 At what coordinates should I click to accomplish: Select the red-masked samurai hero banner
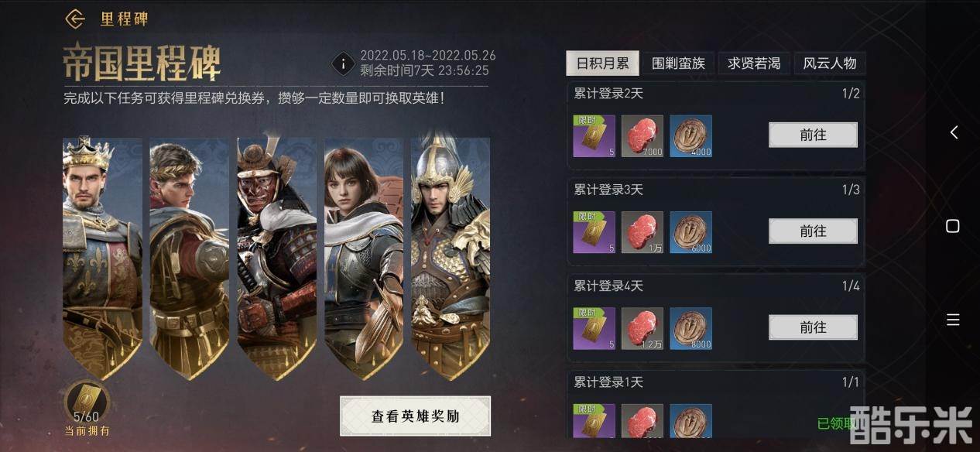pyautogui.click(x=276, y=255)
